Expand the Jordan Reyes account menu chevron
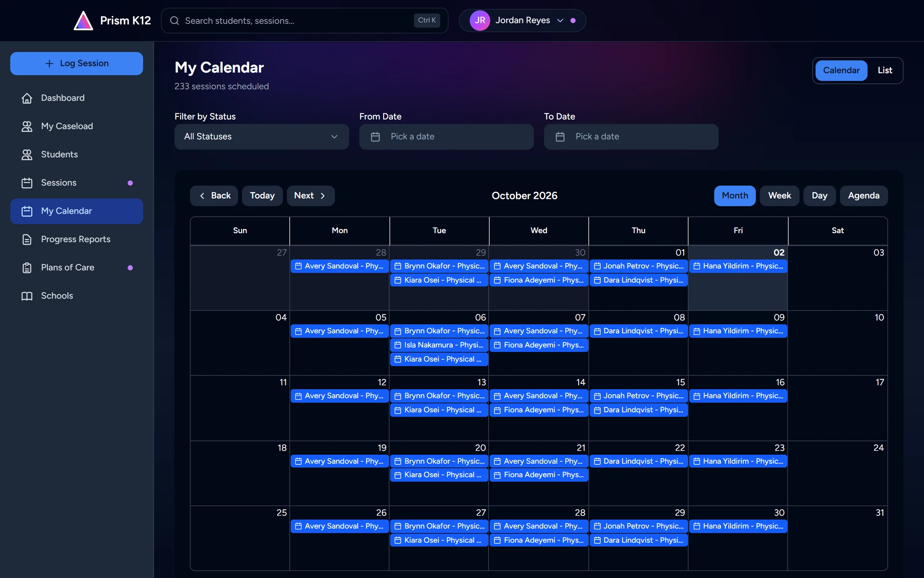The image size is (924, 578). click(560, 20)
